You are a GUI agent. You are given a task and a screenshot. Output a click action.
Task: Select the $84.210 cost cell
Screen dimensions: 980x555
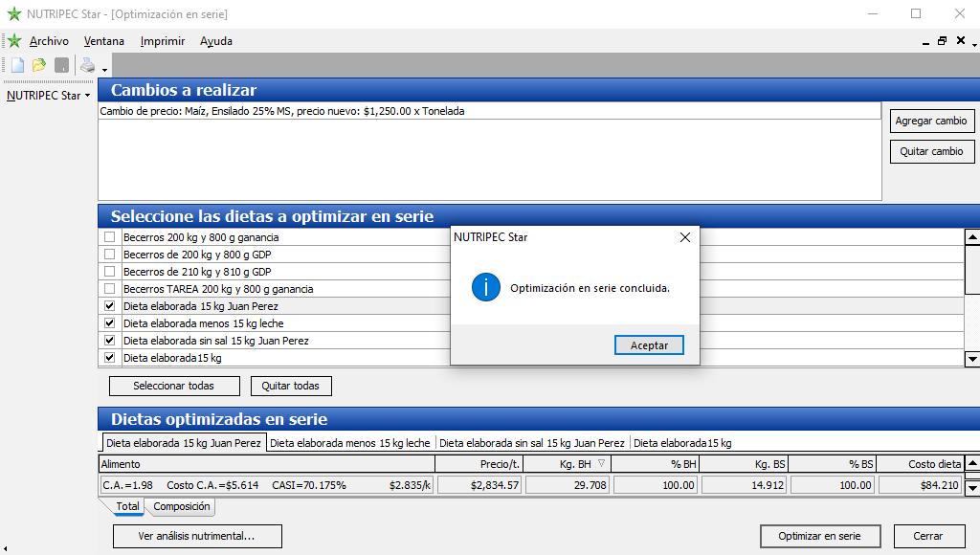coord(921,485)
